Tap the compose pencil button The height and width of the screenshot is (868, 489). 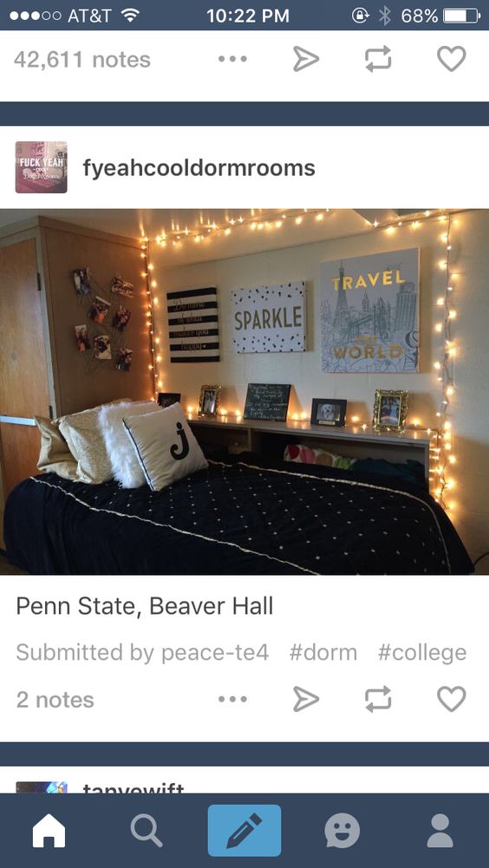[244, 831]
